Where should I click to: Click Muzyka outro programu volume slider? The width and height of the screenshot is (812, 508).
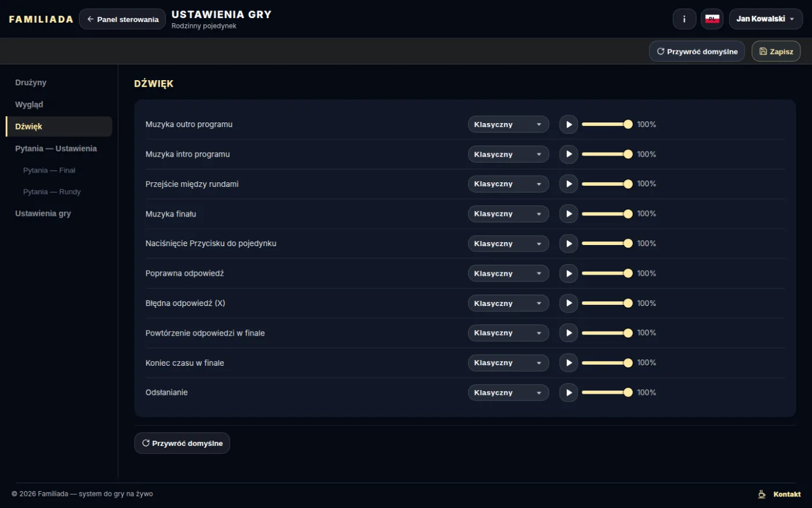point(607,124)
